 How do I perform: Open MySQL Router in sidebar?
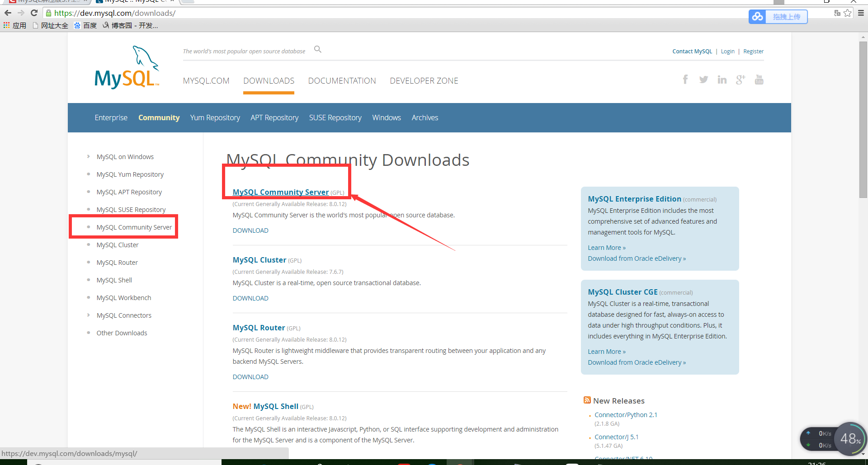(117, 263)
